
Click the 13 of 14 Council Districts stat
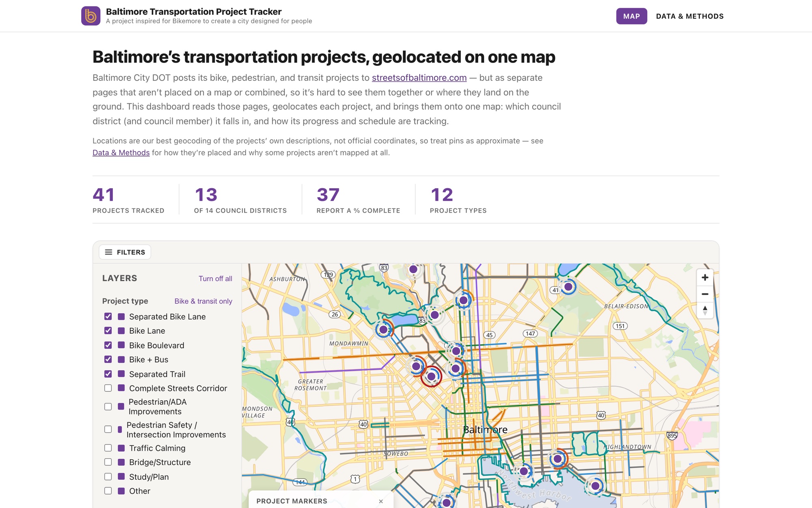point(240,200)
